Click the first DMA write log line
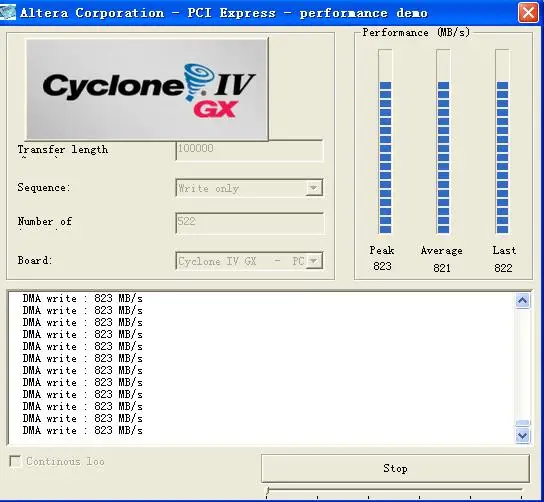Viewport: 544px width, 502px height. click(83, 298)
